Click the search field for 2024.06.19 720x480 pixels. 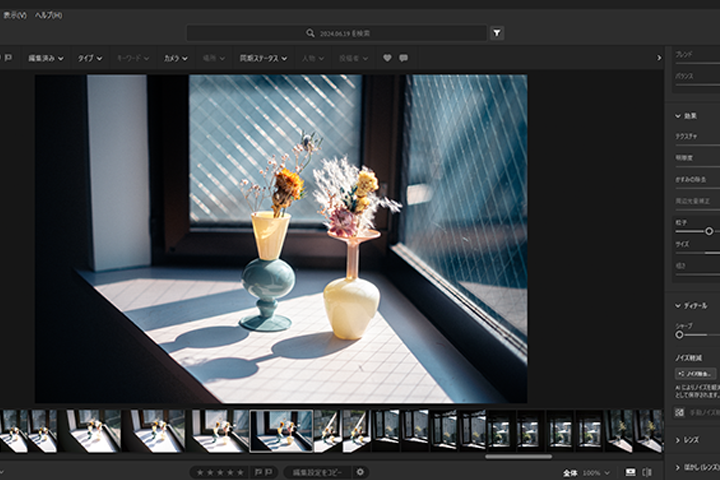click(x=336, y=33)
